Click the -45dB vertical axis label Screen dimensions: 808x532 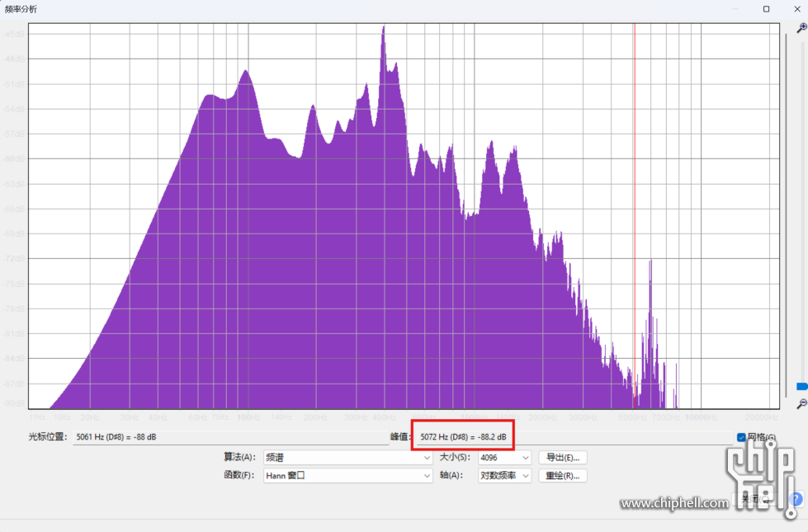14,34
